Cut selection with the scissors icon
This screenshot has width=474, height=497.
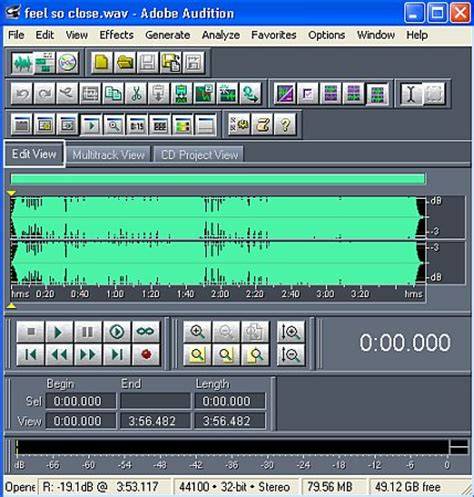[136, 94]
